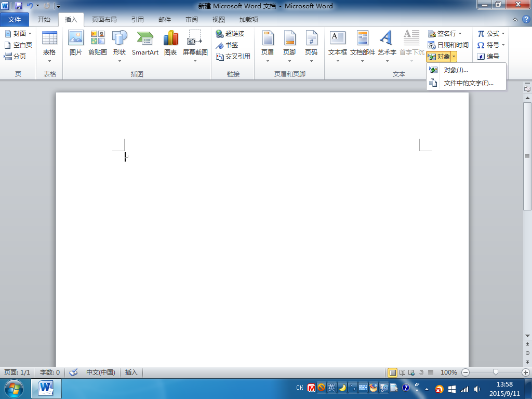The image size is (532, 399).
Task: Switch to the Review (审阅) tab
Action: (192, 20)
